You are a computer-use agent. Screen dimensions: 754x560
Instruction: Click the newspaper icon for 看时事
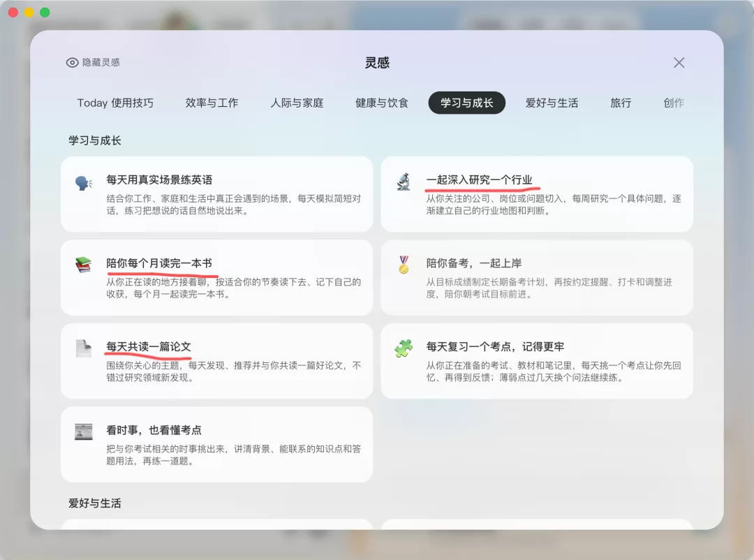[84, 432]
